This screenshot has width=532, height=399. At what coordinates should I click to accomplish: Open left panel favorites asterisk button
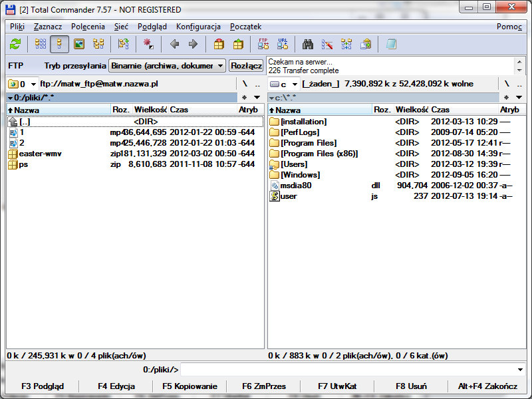coord(244,98)
